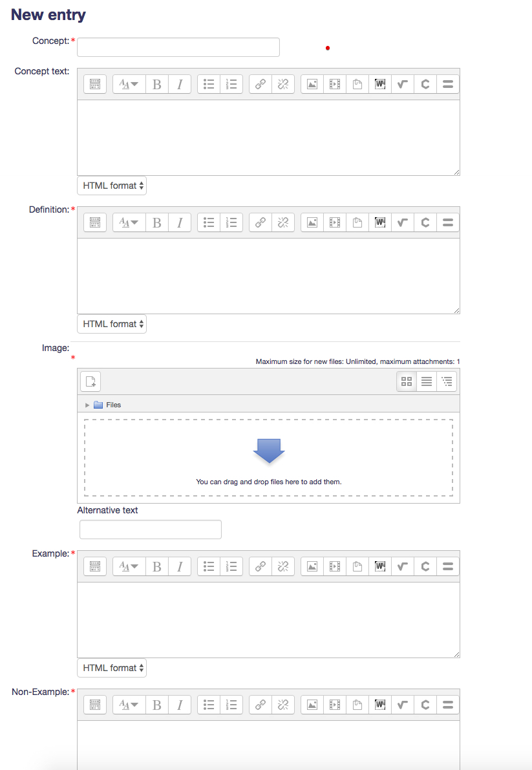532x770 pixels.
Task: Click Bold in Non-Example editor
Action: 157,705
